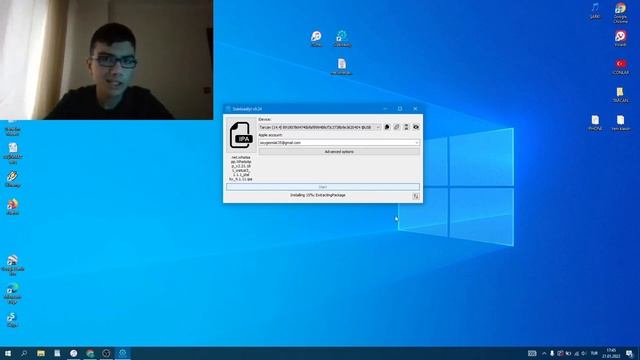Select the TARCAN folder desktop icon
This screenshot has width=640, height=360.
620,95
